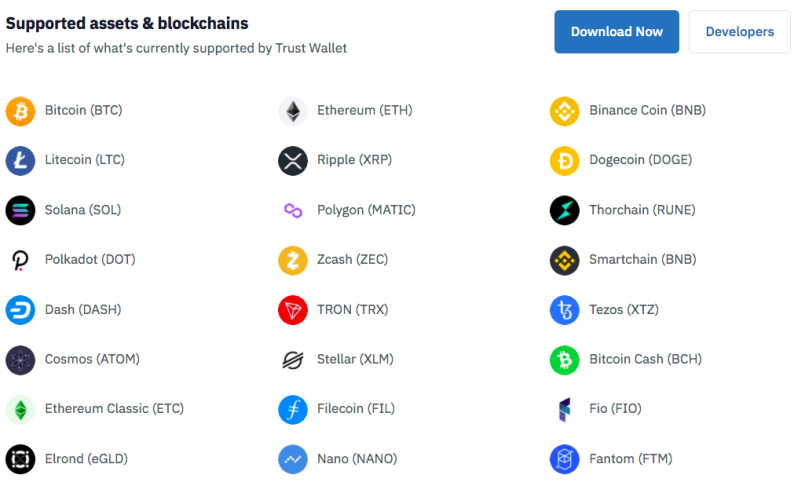Open the Developers button
This screenshot has width=794, height=486.
click(x=740, y=32)
